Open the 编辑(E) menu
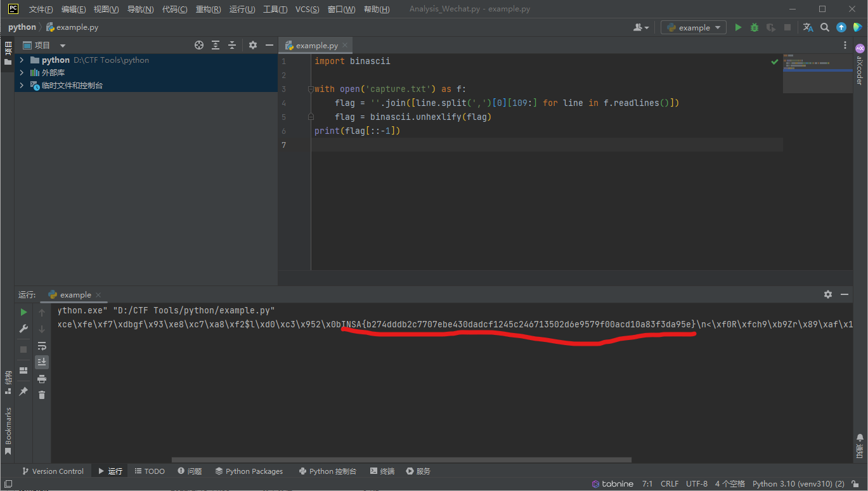868x491 pixels. (74, 9)
